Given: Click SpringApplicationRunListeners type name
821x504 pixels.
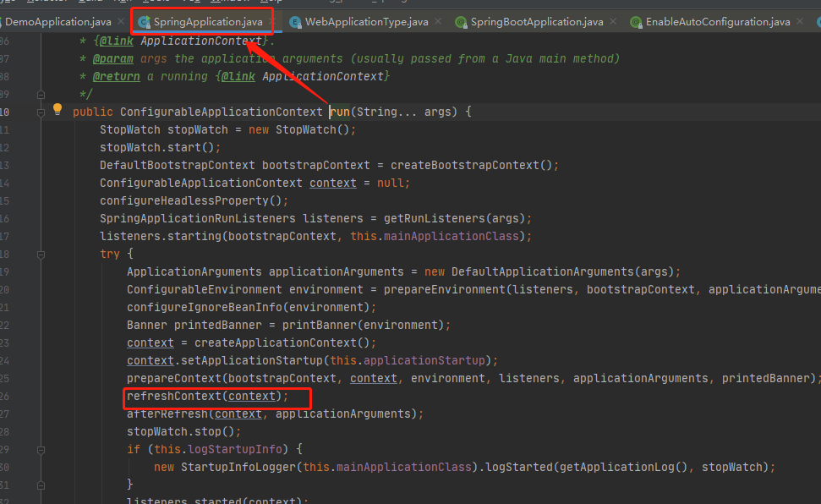Looking at the screenshot, I should click(x=197, y=219).
